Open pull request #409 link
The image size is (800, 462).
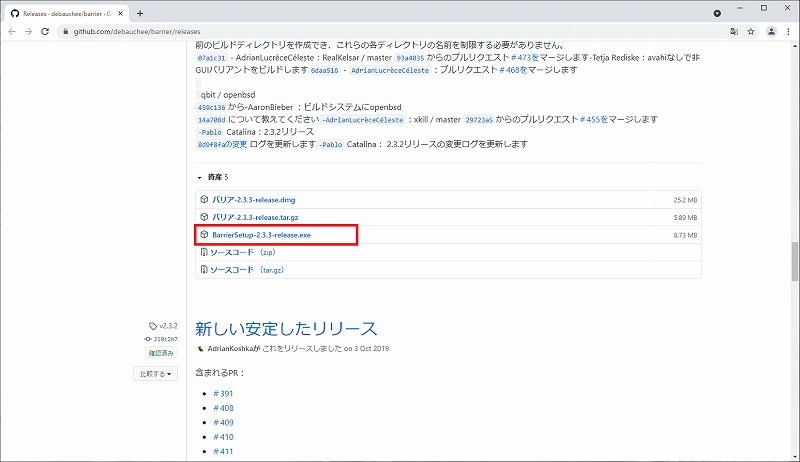223,423
